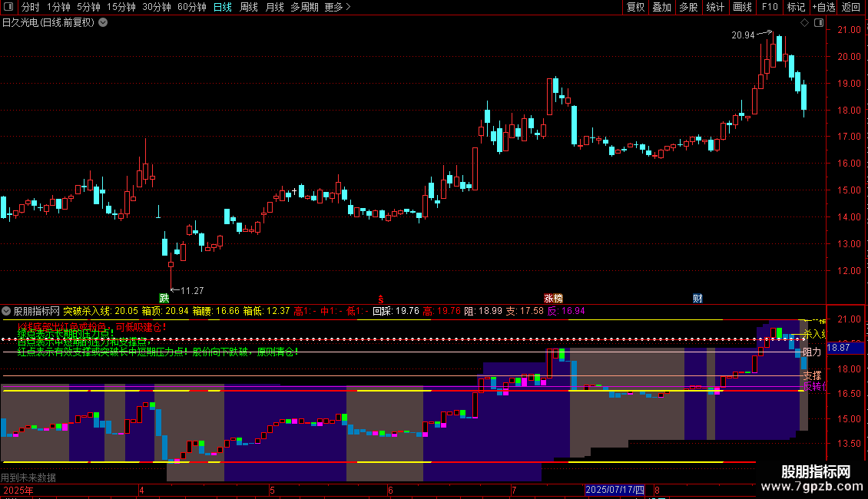Click the 叠加 overlay button
The width and height of the screenshot is (868, 499).
pos(661,7)
